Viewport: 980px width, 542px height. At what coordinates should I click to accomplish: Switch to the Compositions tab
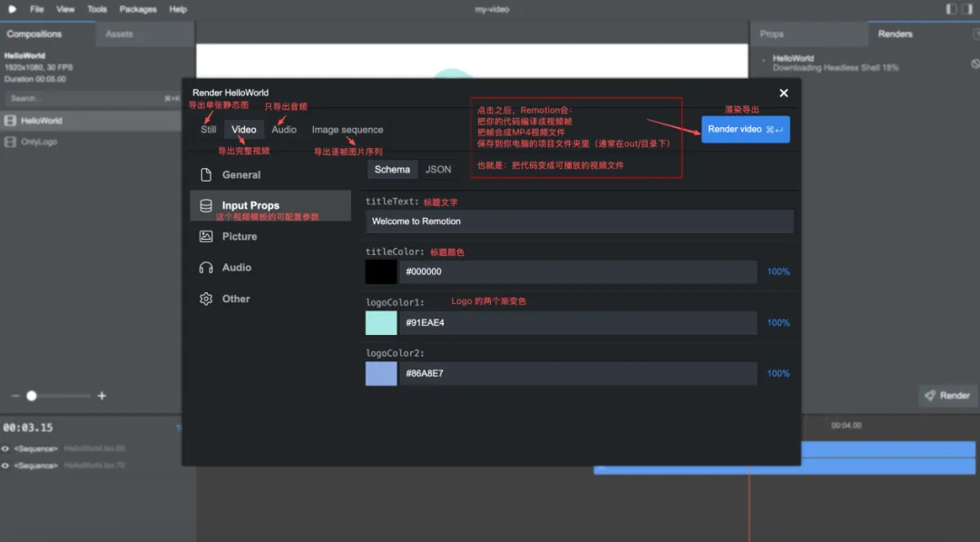(x=47, y=34)
